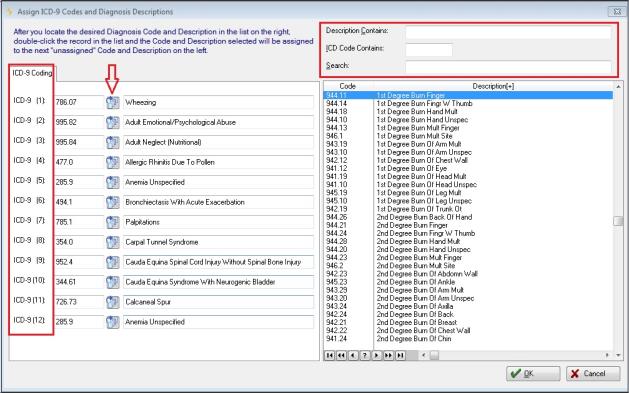
Task: Click the vertical scrollbar thumb of code list
Action: tap(618, 221)
